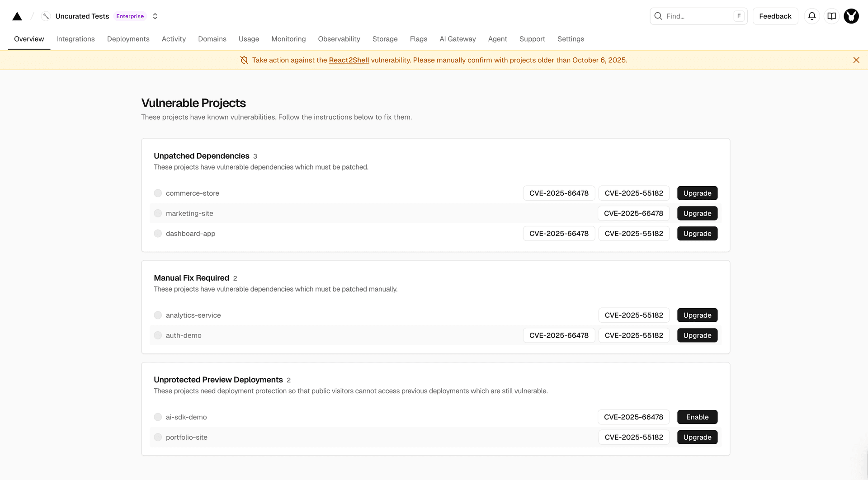Open the user avatar menu

pos(851,16)
